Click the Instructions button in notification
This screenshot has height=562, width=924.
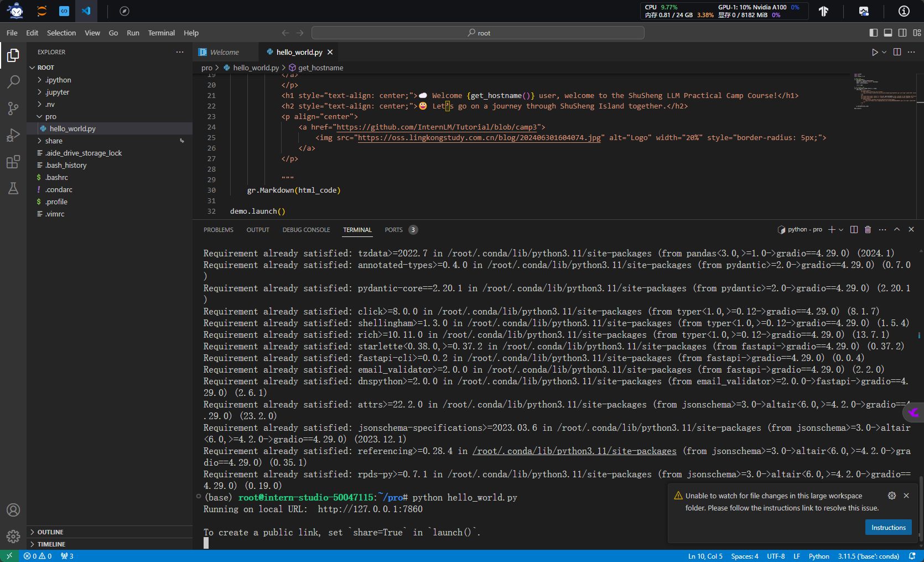[x=889, y=528]
